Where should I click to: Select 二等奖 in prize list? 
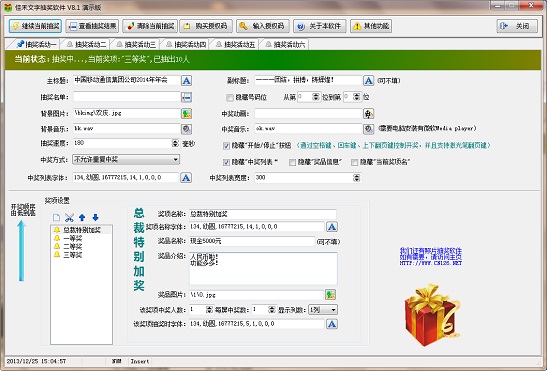point(73,247)
